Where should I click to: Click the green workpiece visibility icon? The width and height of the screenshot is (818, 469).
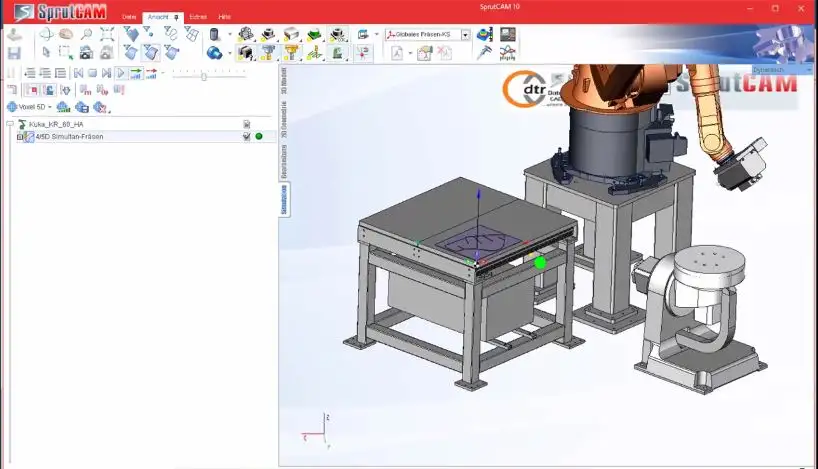[314, 34]
